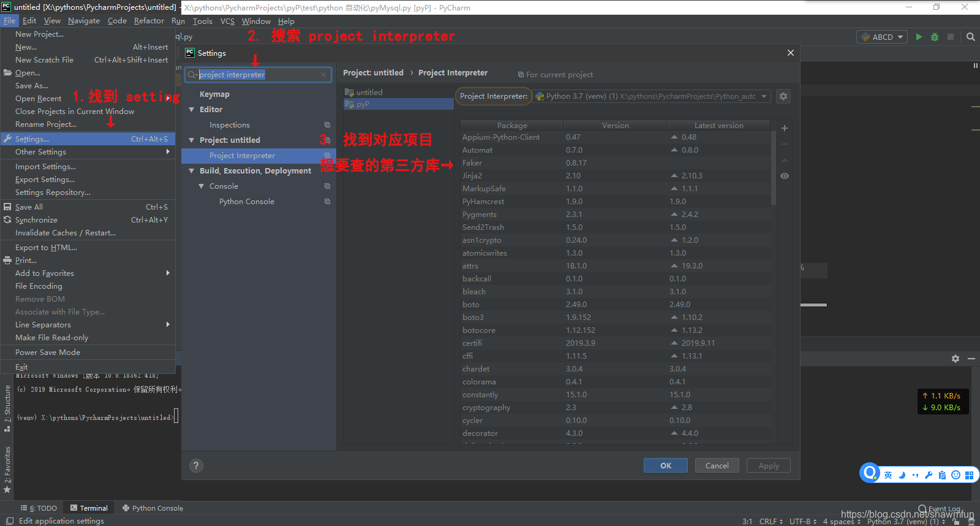The height and width of the screenshot is (526, 980).
Task: Open Search Everywhere magnifier icon
Action: click(971, 37)
